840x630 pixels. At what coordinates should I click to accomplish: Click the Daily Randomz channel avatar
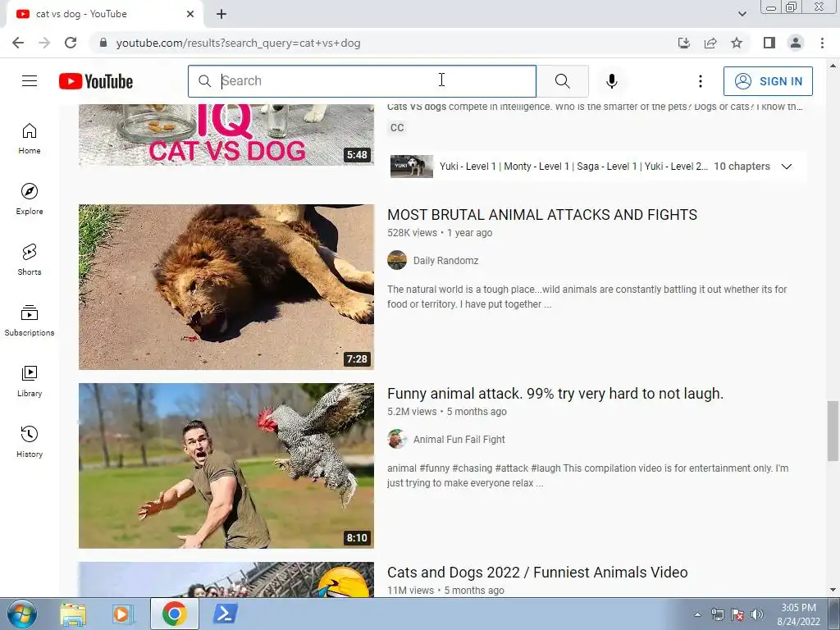(397, 260)
